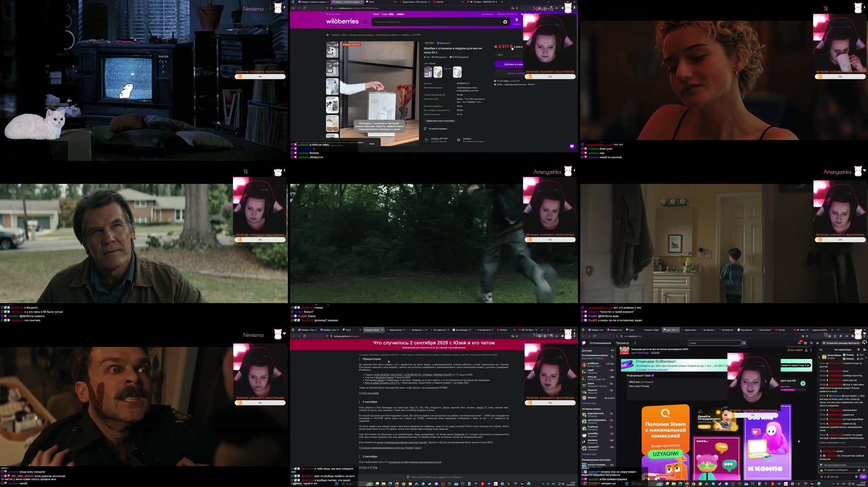Click camera photo-search icon in Wildberries search bar
868x487 pixels.
click(505, 22)
